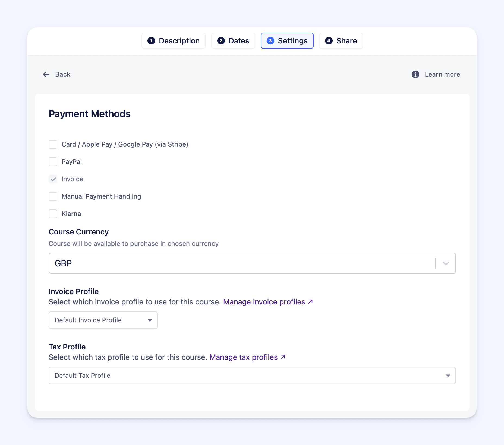Switch to the Description tab
This screenshot has height=445, width=504.
[x=174, y=41]
